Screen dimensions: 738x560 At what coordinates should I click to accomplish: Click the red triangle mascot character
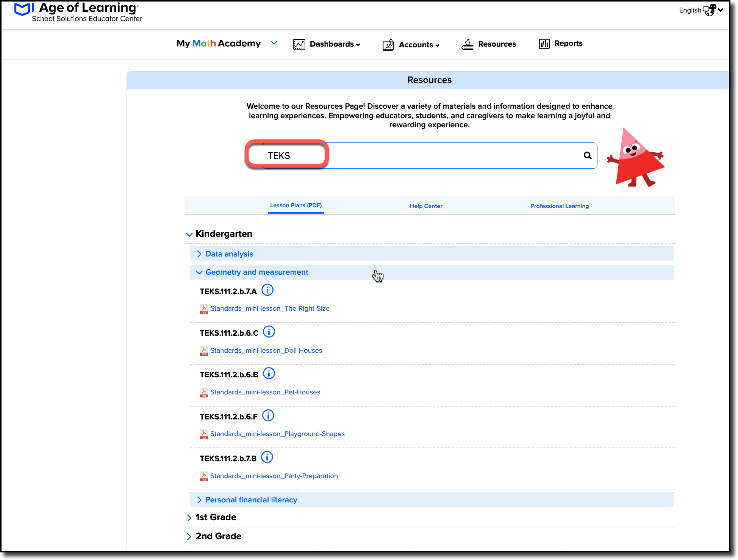pyautogui.click(x=636, y=158)
